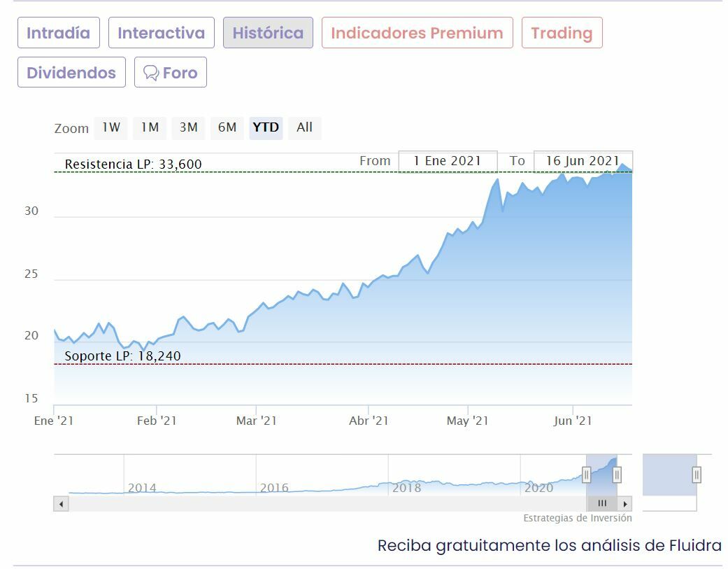Screen dimensions: 728x569
Task: Show all data with All zoom
Action: tap(304, 127)
